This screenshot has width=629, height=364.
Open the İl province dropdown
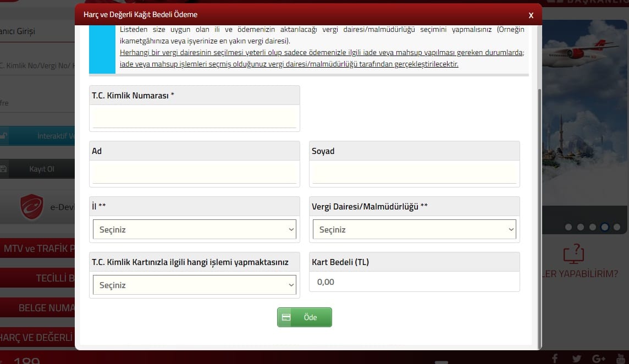194,229
